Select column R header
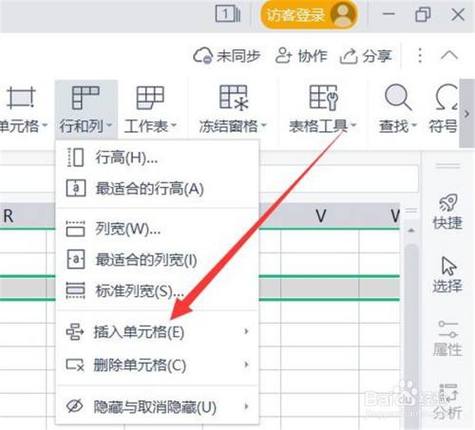Viewport: 475px width, 430px height. [8, 216]
